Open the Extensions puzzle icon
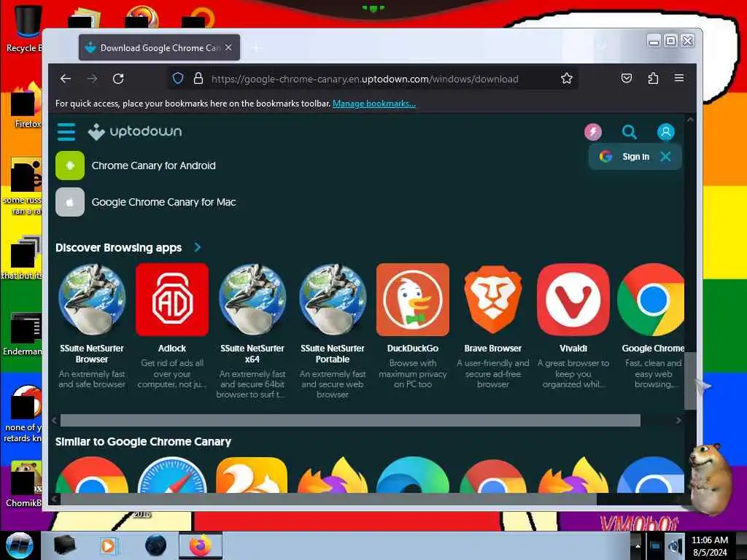This screenshot has height=560, width=747. click(653, 78)
